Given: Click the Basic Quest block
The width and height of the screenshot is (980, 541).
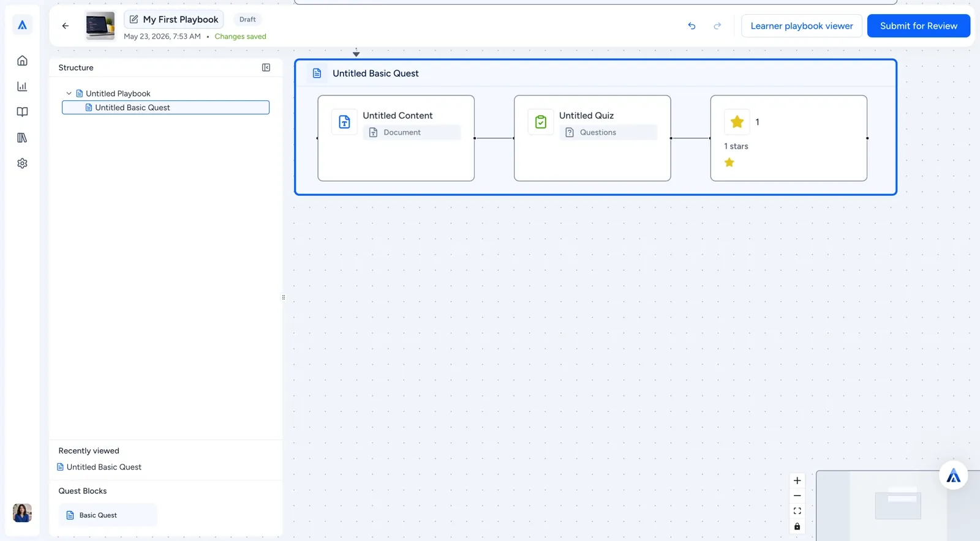Looking at the screenshot, I should [108, 515].
